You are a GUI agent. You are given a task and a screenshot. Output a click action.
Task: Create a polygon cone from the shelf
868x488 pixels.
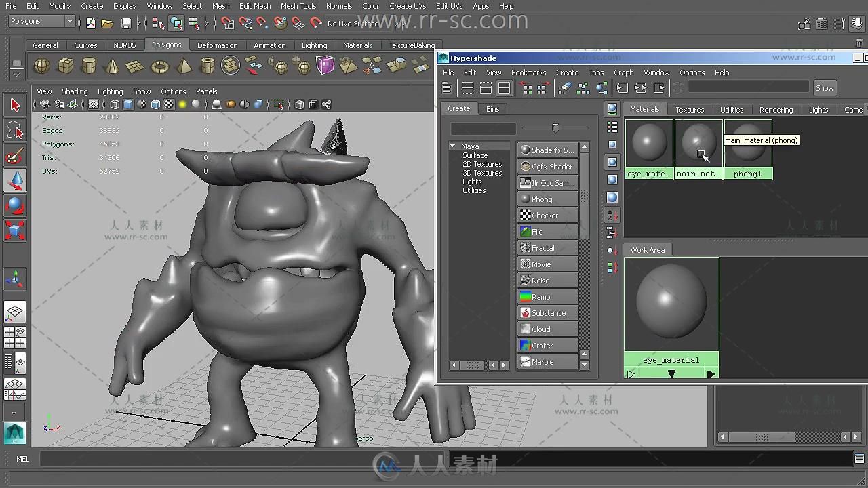click(112, 66)
